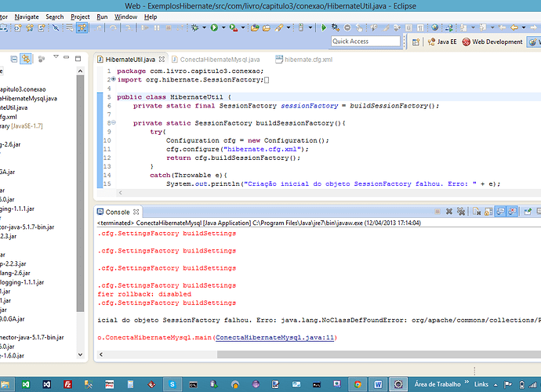Click the Quick Access search field
The image size is (541, 392).
364,42
